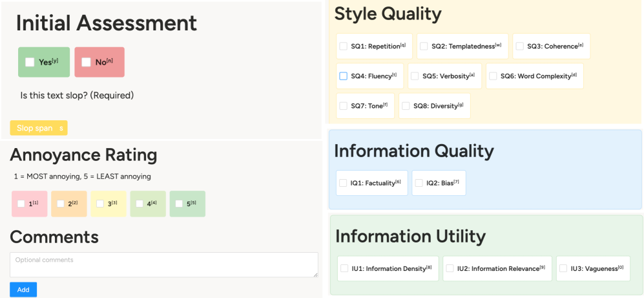Mark the IU3: Vagueness checkbox
The image size is (644, 298).
563,268
